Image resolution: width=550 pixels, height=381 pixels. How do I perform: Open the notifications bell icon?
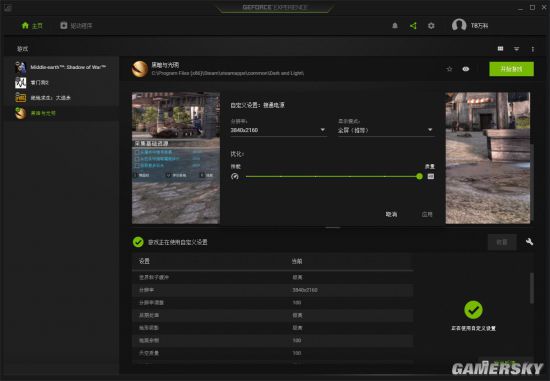pyautogui.click(x=395, y=26)
